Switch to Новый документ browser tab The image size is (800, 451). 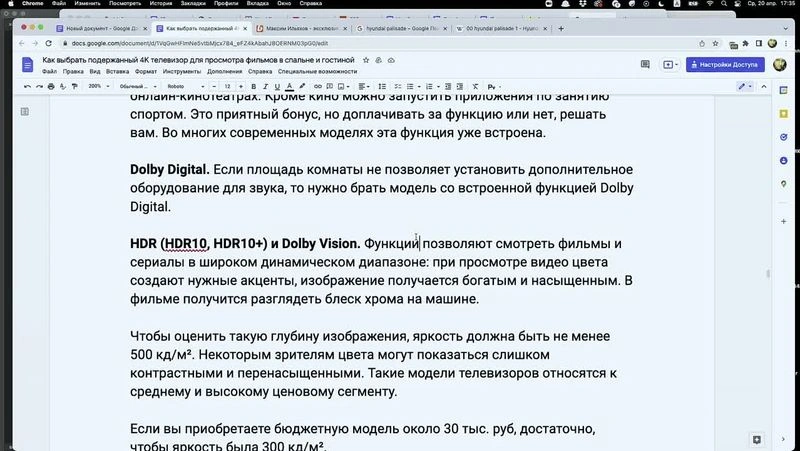coord(102,29)
